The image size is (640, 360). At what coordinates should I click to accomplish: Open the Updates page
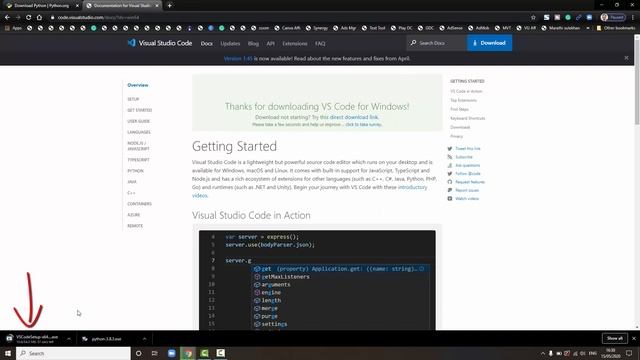coord(230,43)
